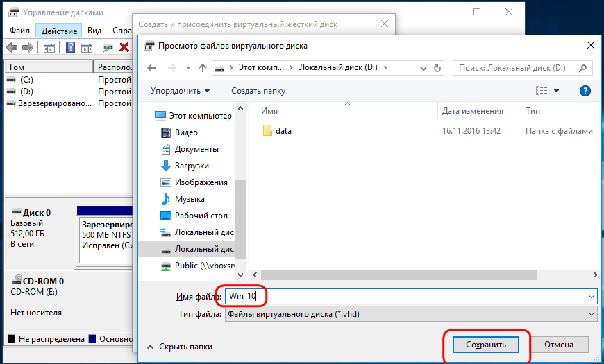Click the Этот комп... breadcrumb segment

pyautogui.click(x=261, y=67)
